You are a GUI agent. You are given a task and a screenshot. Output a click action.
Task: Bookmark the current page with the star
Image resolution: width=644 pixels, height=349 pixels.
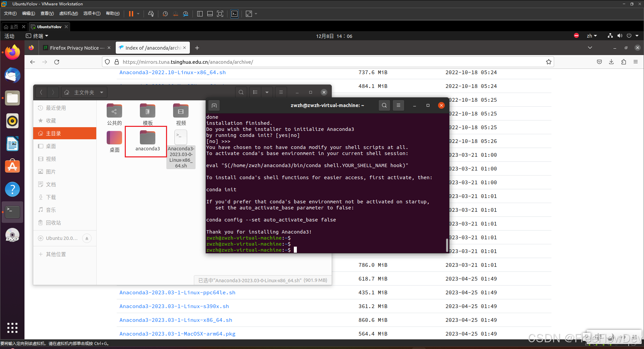(x=549, y=62)
